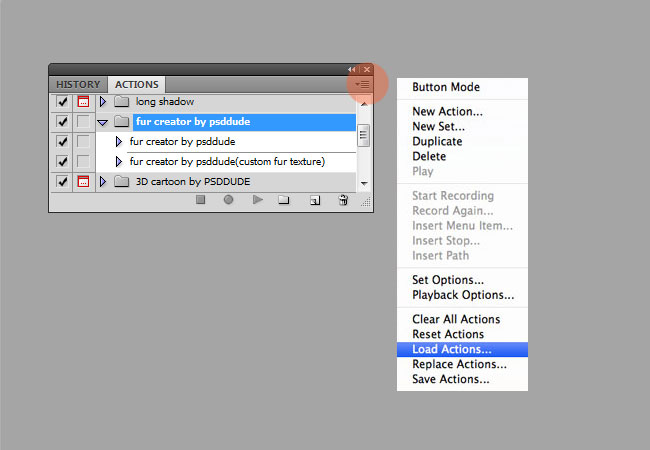Toggle dialog box for fur creator by psddude action

click(83, 141)
